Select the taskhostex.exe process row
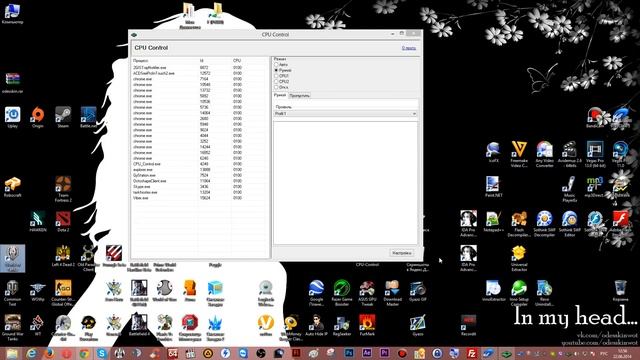The image size is (640, 360). (200, 192)
